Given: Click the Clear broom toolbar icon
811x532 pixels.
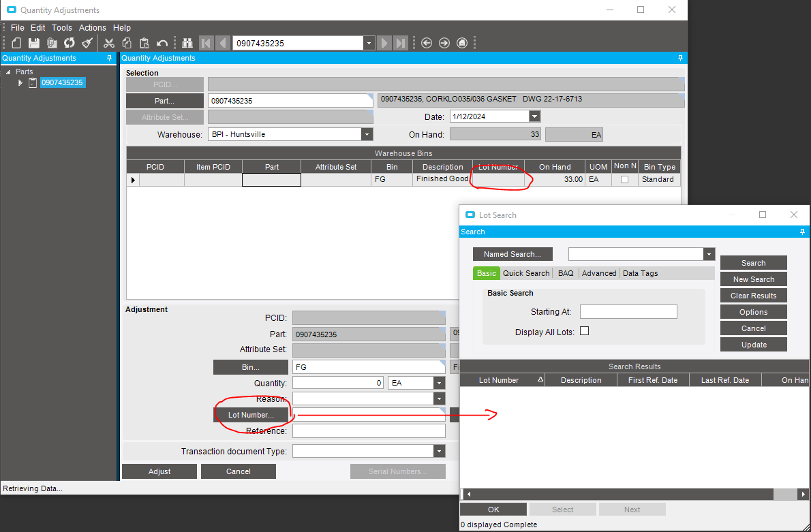Looking at the screenshot, I should [87, 43].
